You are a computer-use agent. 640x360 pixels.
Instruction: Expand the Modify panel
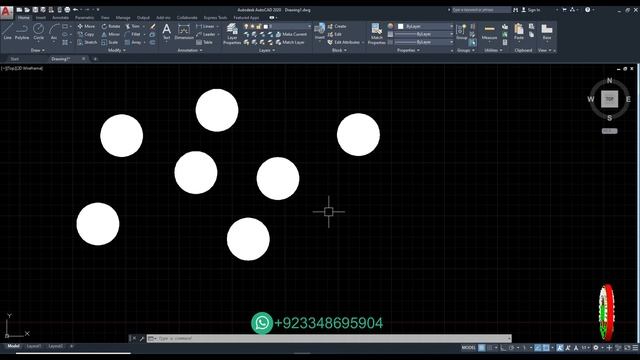point(117,50)
